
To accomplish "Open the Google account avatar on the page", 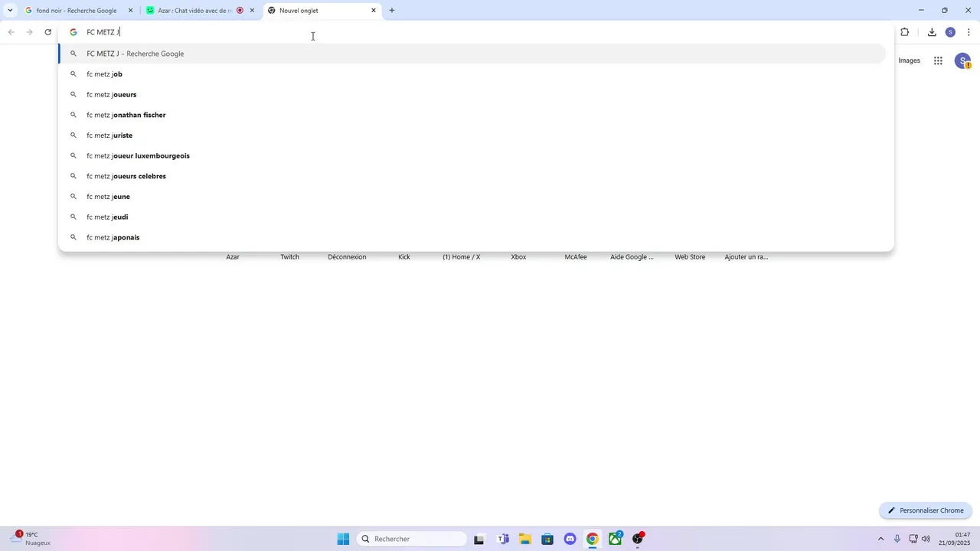I will (x=962, y=61).
